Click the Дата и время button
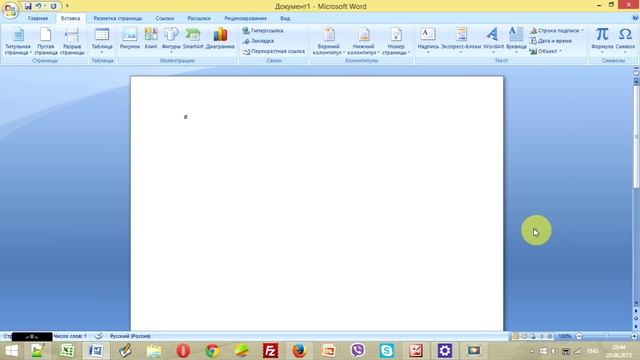Viewport: 640px width, 360px height. pos(551,41)
